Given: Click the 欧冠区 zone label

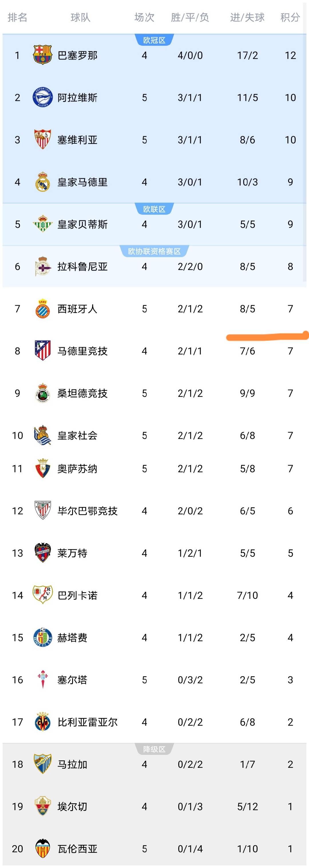Looking at the screenshot, I should click(x=154, y=40).
